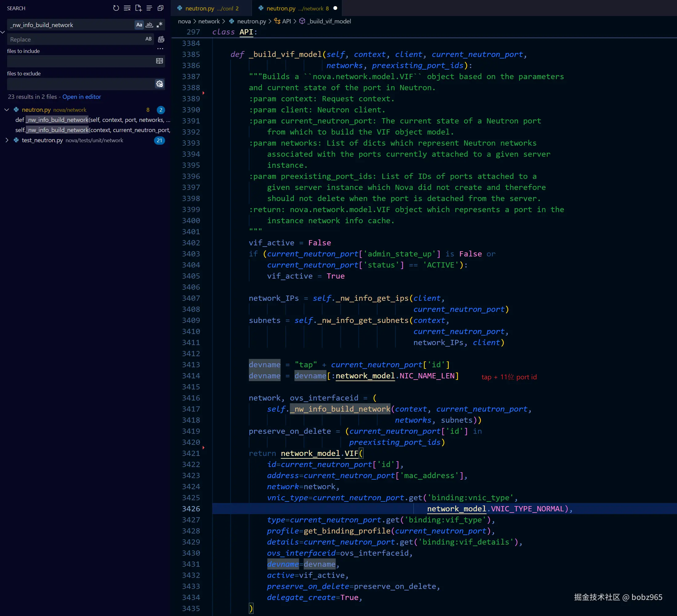Open the def _nw_info_build_network result
The image size is (677, 616).
[x=93, y=120]
